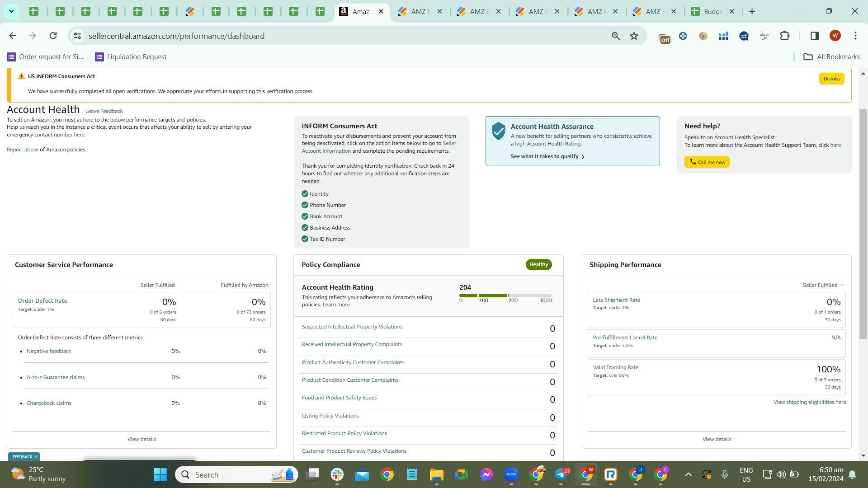Image resolution: width=868 pixels, height=488 pixels.
Task: Open the Seller Fulfilled dropdown in Shipping Performance
Action: pyautogui.click(x=823, y=285)
